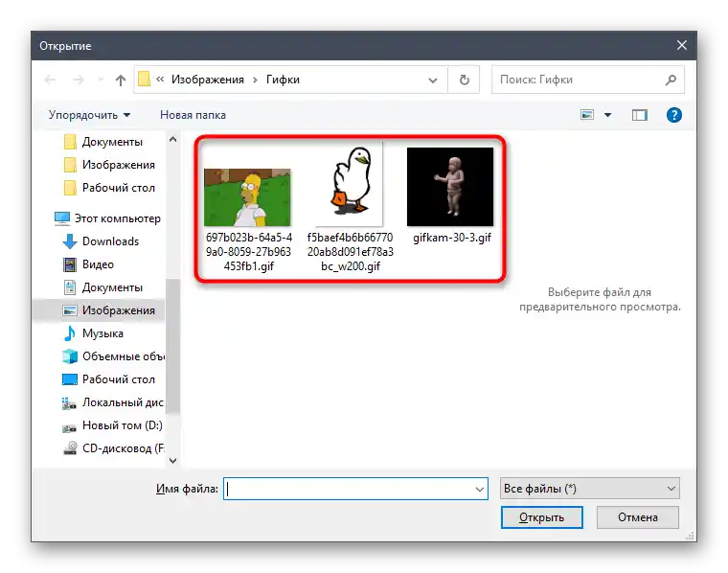Open Новый том (D:) drive

pyautogui.click(x=112, y=425)
